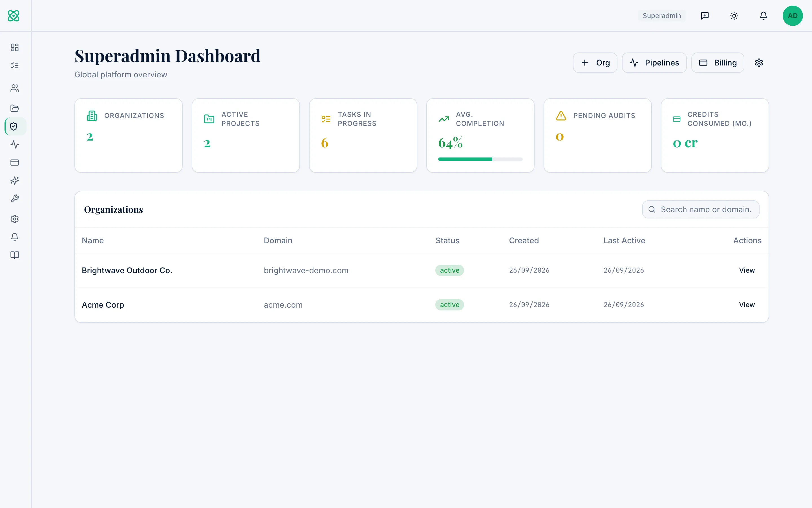Click the 64% completion value
The image size is (812, 508).
pyautogui.click(x=450, y=143)
